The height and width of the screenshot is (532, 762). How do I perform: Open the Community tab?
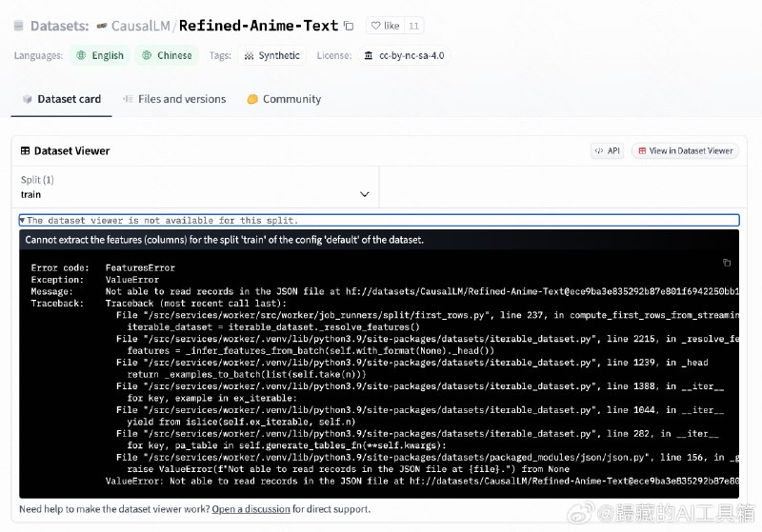coord(284,99)
